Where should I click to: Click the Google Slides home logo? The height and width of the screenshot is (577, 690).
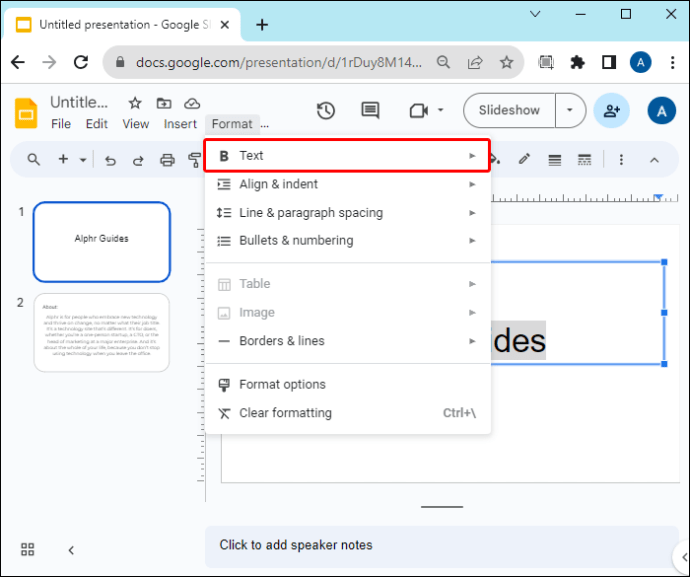coord(26,113)
